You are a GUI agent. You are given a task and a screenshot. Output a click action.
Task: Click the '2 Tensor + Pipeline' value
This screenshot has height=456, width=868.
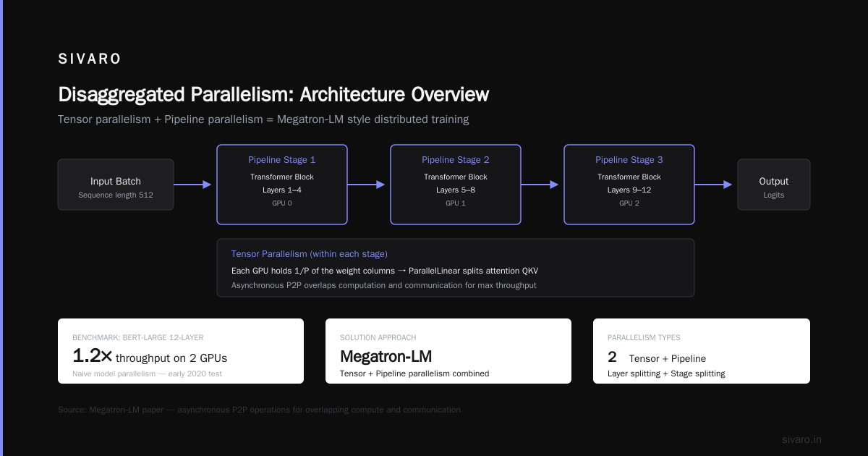point(657,358)
